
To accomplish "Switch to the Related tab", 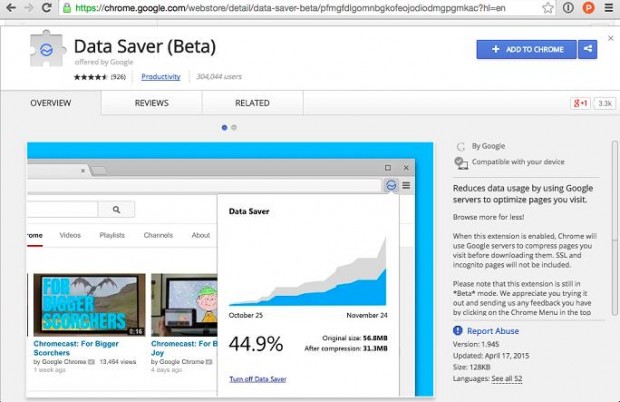I will (252, 103).
